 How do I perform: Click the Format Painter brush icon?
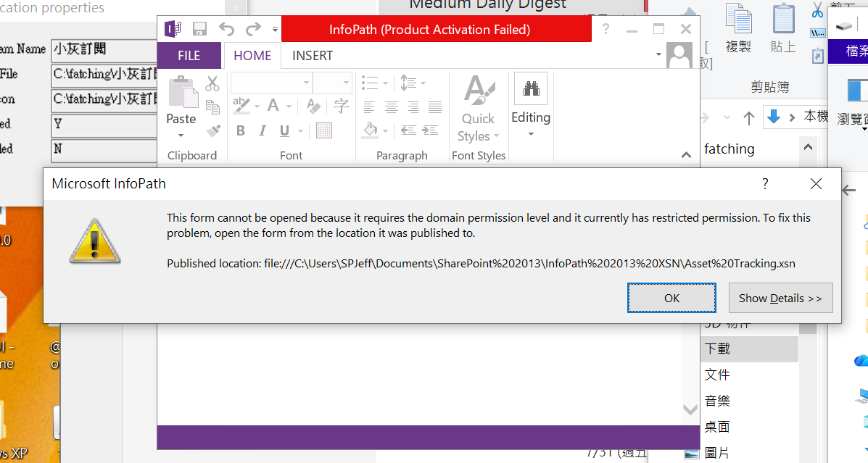coord(213,131)
